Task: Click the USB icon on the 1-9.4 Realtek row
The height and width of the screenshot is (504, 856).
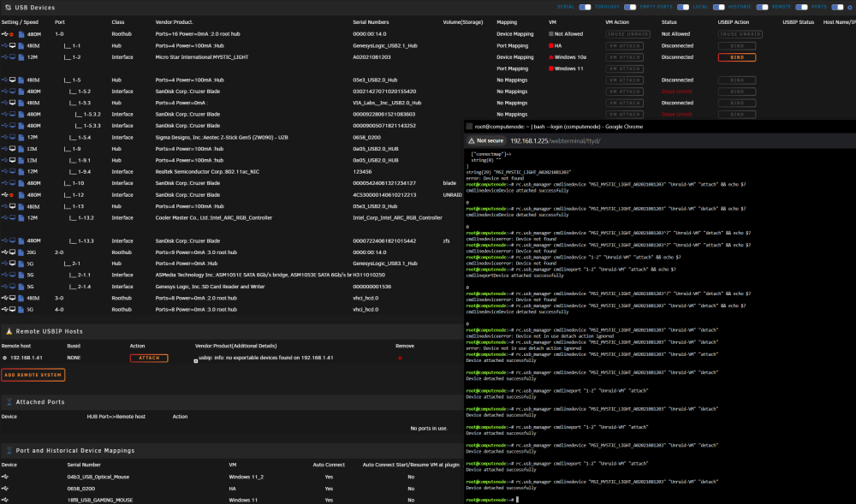Action: (4, 171)
